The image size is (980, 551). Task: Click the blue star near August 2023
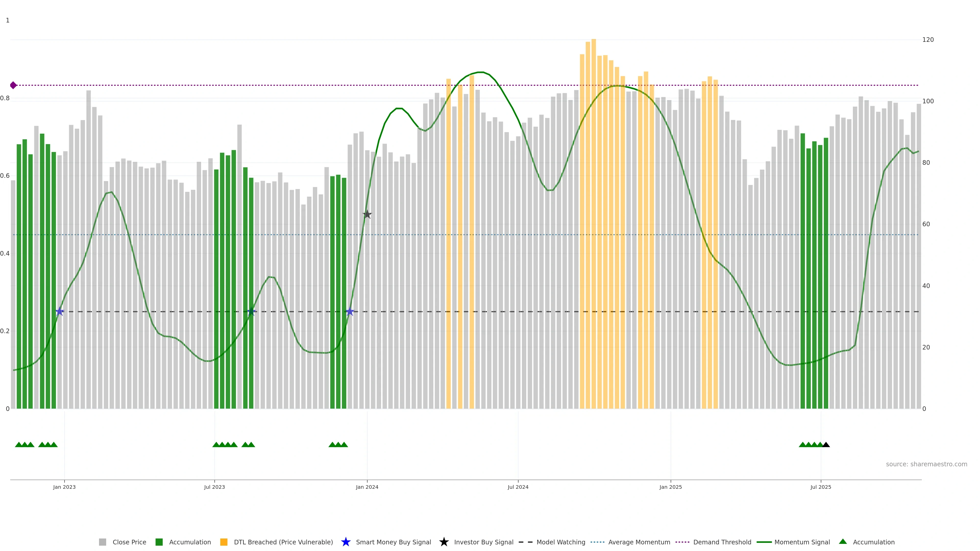[x=251, y=311]
